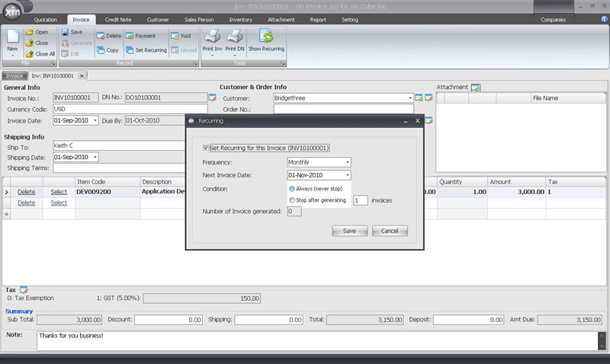
Task: Open the Attachment ribbon tab
Action: (x=281, y=20)
